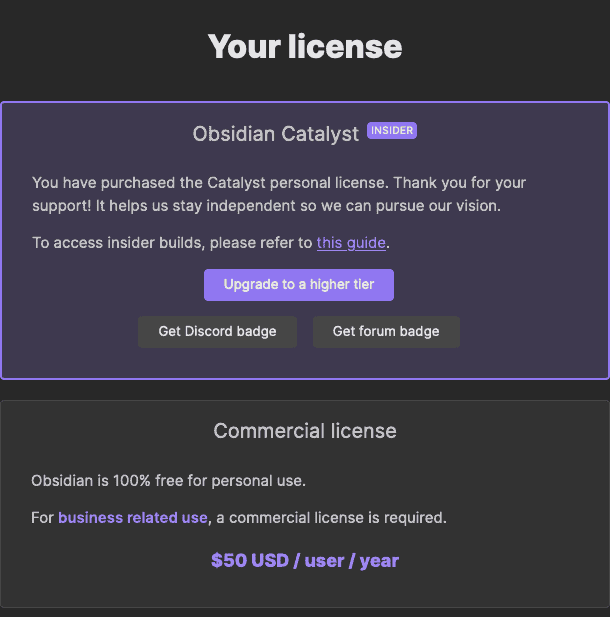This screenshot has width=610, height=617.
Task: Get the Discord badge
Action: [217, 332]
